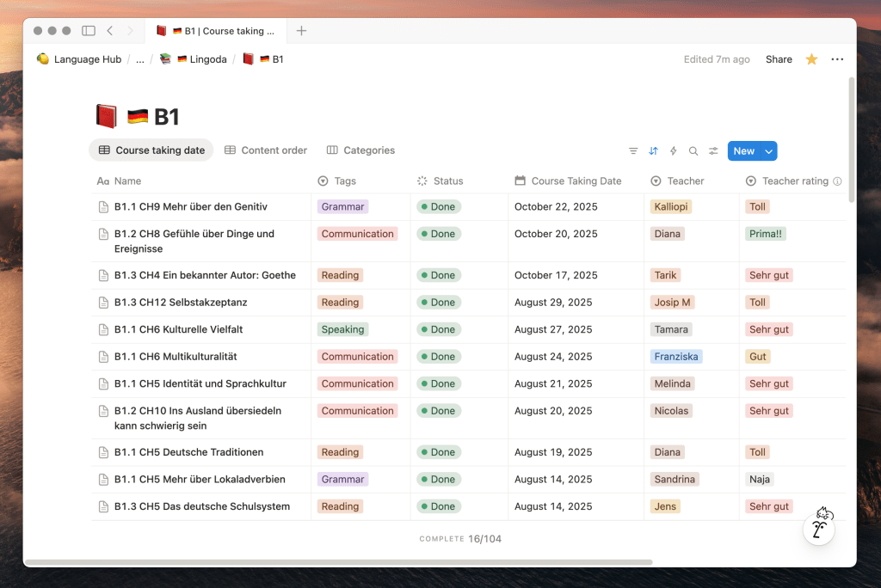881x588 pixels.
Task: Open the new tab plus button
Action: click(301, 31)
